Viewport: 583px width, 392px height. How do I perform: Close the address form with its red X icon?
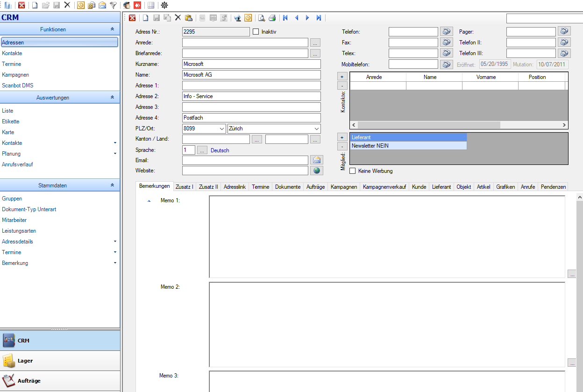click(x=133, y=18)
